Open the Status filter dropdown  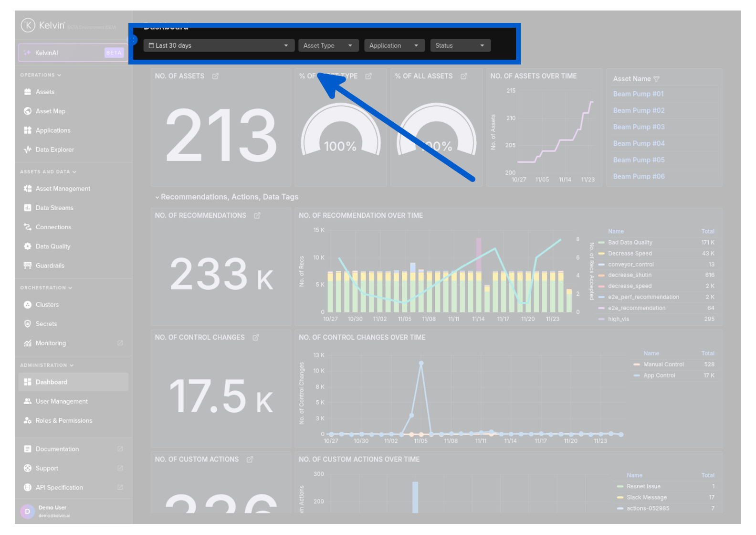(460, 46)
